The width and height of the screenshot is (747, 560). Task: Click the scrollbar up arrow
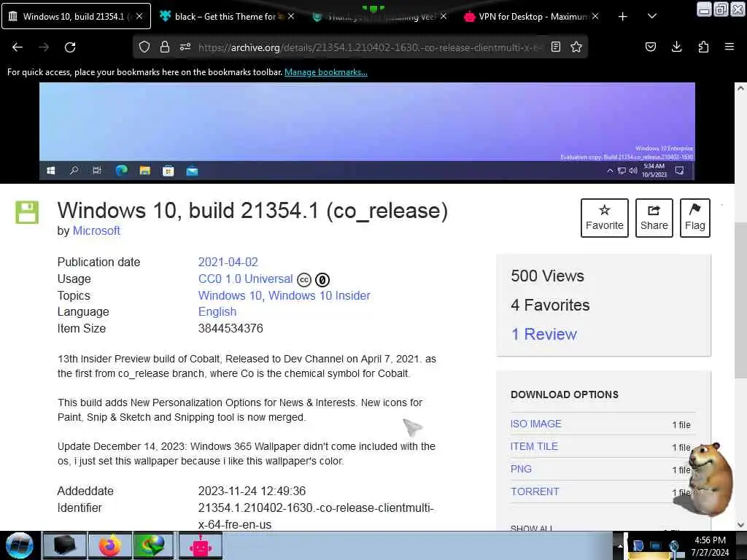click(740, 88)
